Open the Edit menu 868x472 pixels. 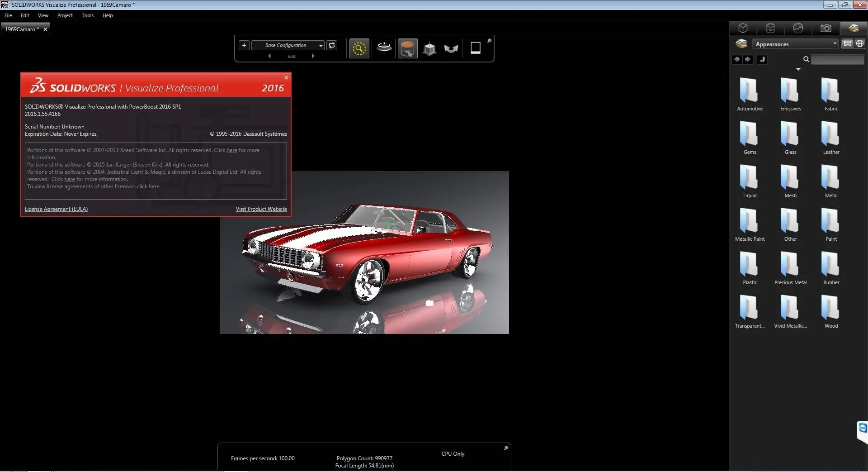[25, 15]
